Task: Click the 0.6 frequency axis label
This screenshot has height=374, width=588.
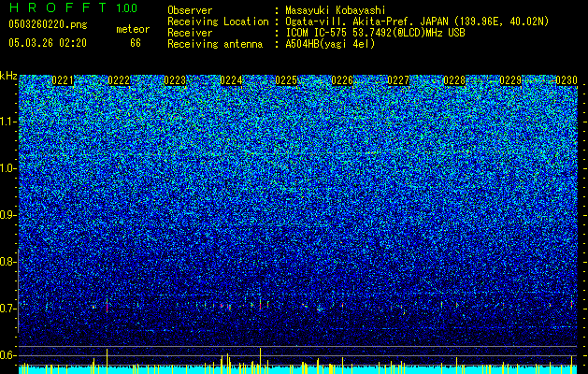Action: click(7, 355)
